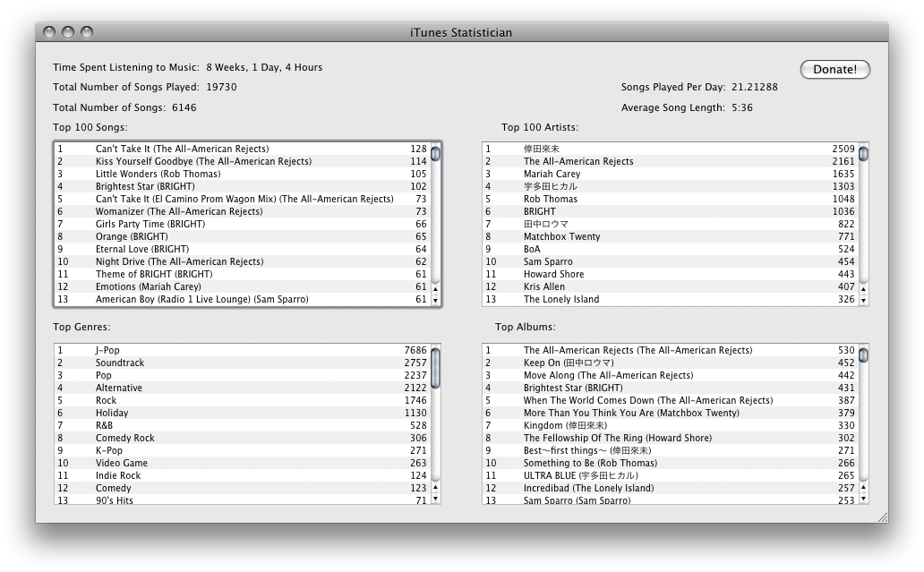Select album When The World Comes Down
924x572 pixels.
671,400
